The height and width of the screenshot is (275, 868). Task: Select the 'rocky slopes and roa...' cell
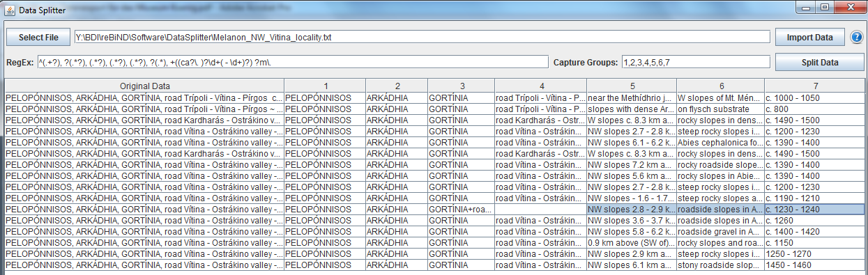(x=720, y=242)
